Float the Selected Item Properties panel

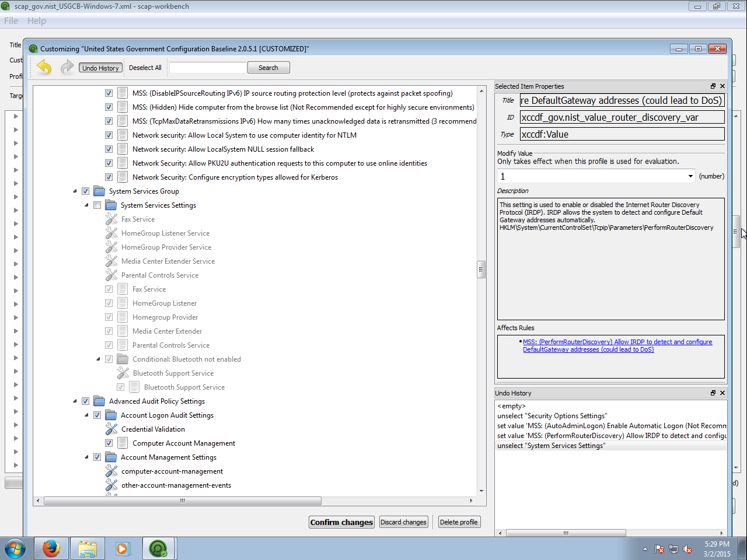coord(713,86)
